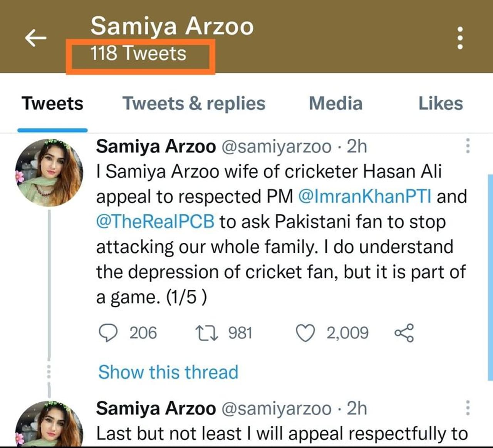
Task: Open the Likes tab
Action: click(x=441, y=104)
